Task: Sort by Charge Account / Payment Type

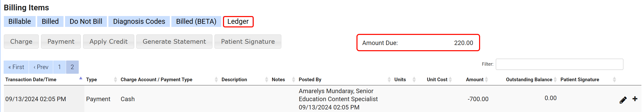Action: 216,80
